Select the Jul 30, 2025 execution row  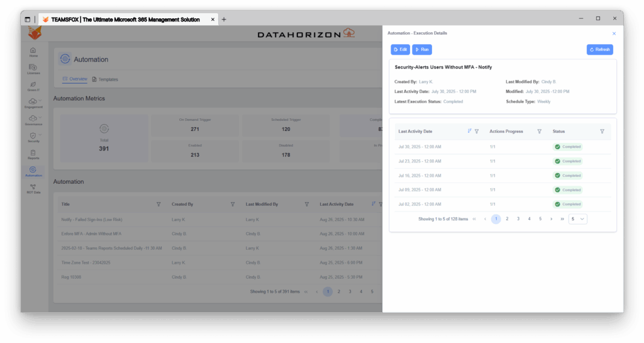pos(502,147)
